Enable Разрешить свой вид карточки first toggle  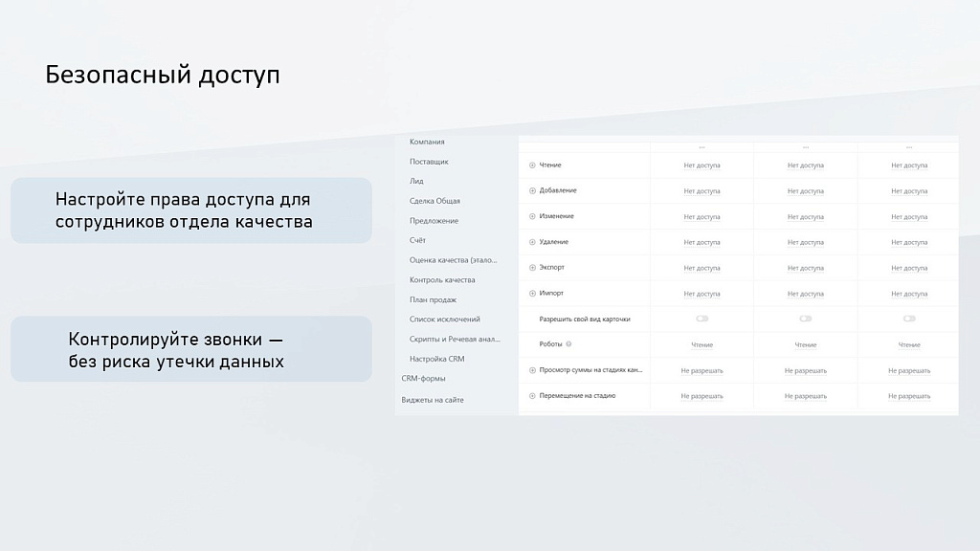703,319
